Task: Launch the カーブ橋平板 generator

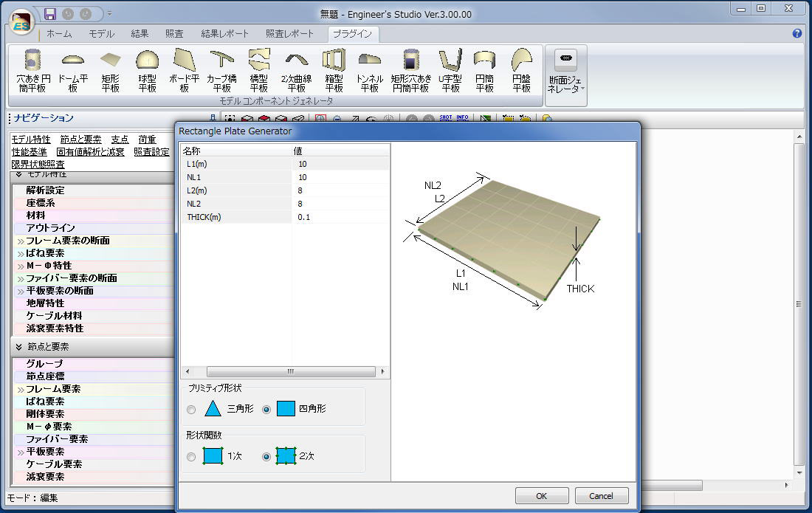Action: pyautogui.click(x=221, y=70)
